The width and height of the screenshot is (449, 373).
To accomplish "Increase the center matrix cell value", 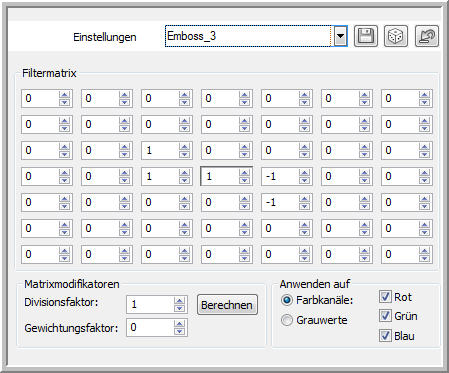I will click(244, 172).
